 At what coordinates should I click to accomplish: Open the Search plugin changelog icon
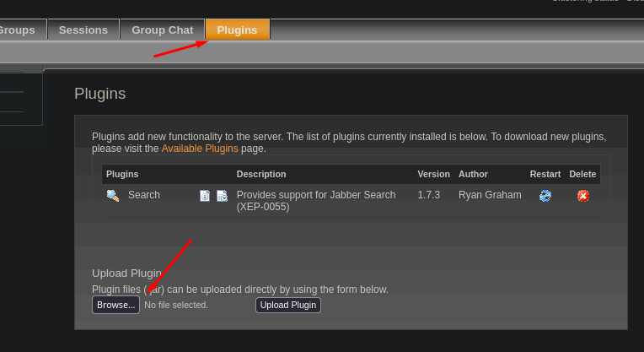(222, 196)
